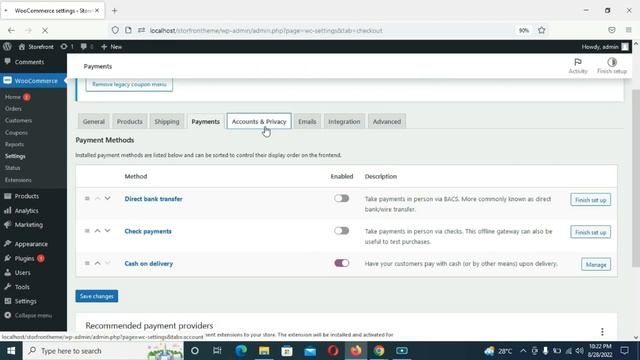The image size is (640, 360).
Task: Open the New content menu
Action: [x=111, y=47]
